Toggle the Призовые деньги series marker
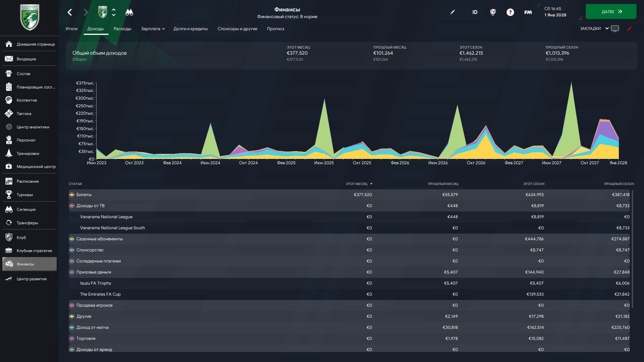The width and height of the screenshot is (644, 362). (x=72, y=272)
